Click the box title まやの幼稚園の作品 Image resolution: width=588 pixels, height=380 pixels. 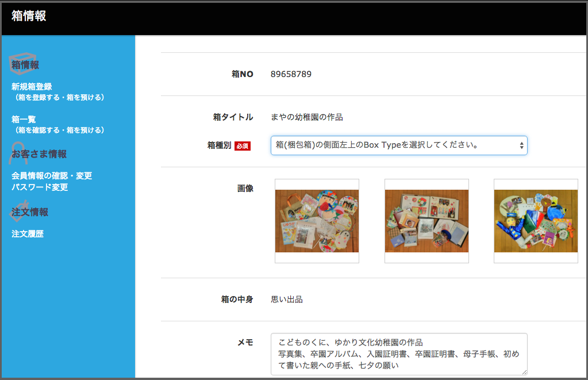point(307,117)
